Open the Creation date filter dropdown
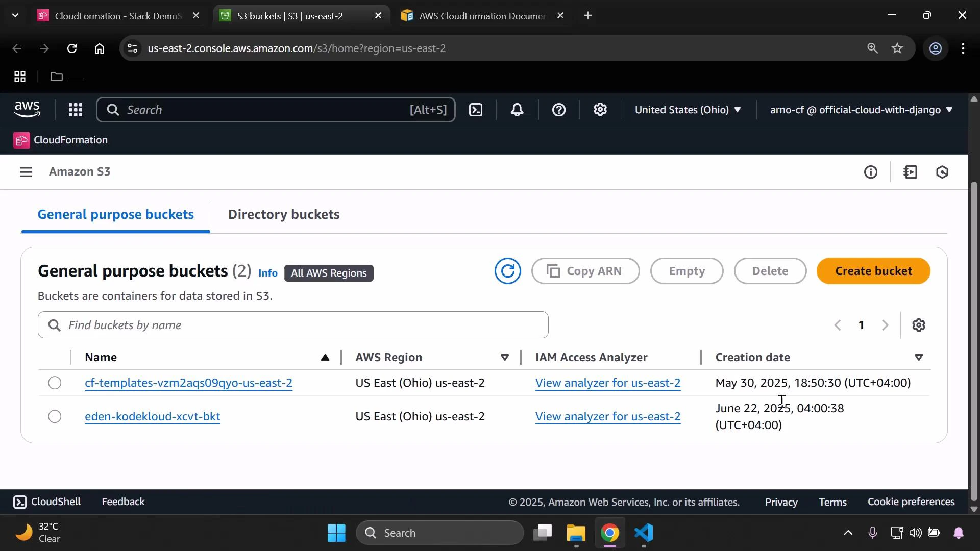The height and width of the screenshot is (551, 980). tap(919, 357)
